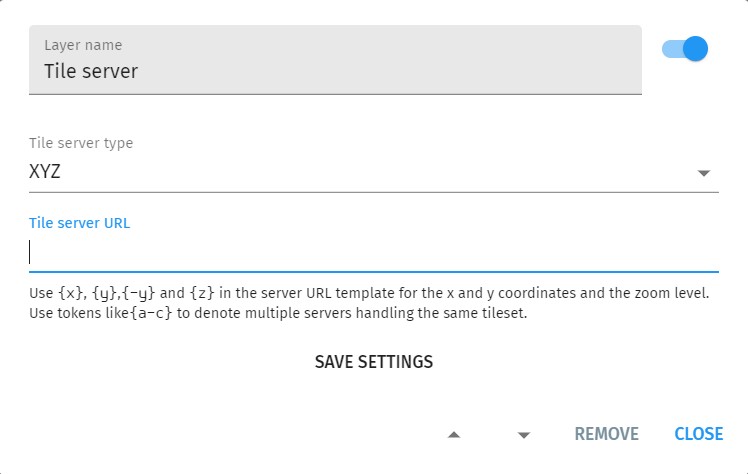
Task: Click SAVE SETTINGS
Action: (374, 362)
